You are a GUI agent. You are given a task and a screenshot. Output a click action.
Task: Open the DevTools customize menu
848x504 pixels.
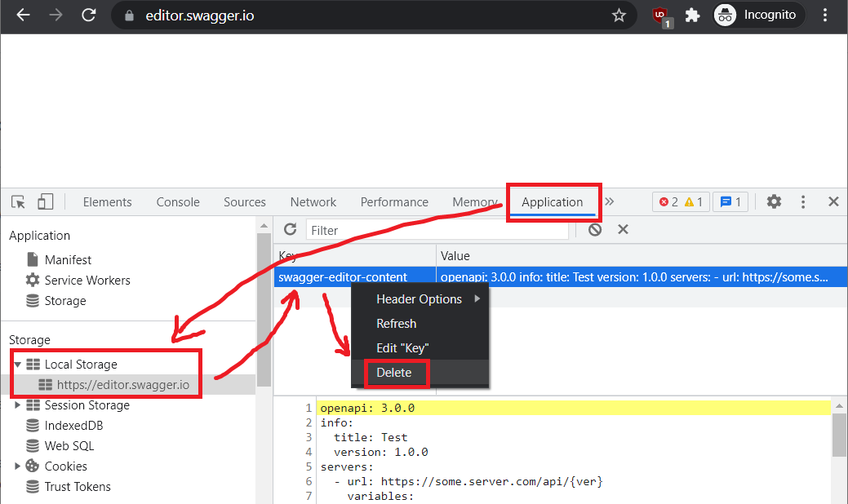(802, 201)
